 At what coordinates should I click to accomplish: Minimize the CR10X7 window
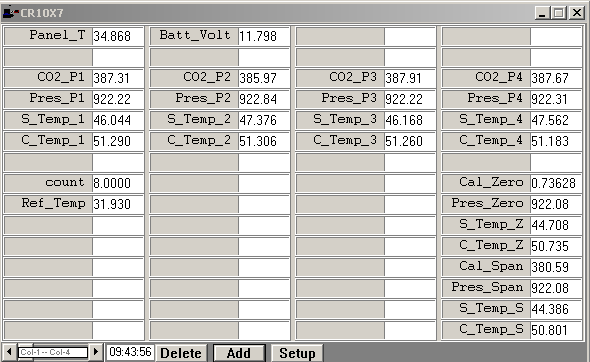pyautogui.click(x=542, y=13)
